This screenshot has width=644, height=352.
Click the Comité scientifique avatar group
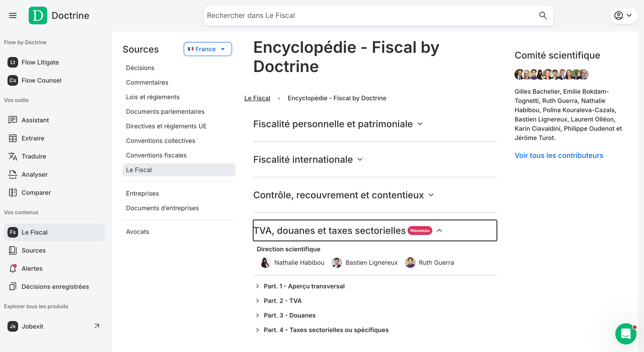[551, 74]
